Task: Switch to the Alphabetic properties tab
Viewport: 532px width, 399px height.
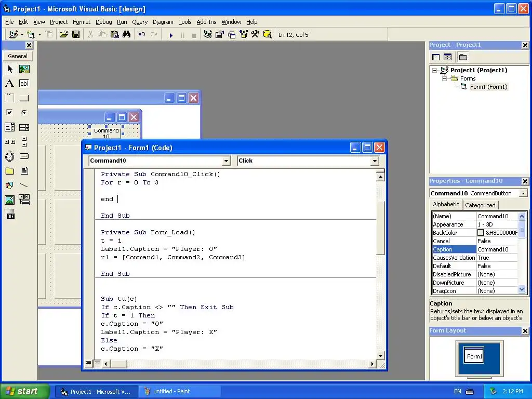Action: point(446,204)
